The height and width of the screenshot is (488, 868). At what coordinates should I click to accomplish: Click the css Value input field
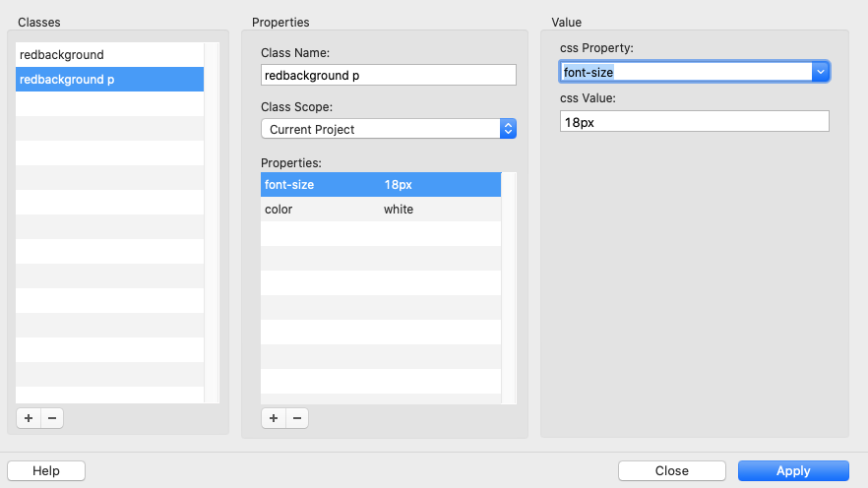click(694, 121)
